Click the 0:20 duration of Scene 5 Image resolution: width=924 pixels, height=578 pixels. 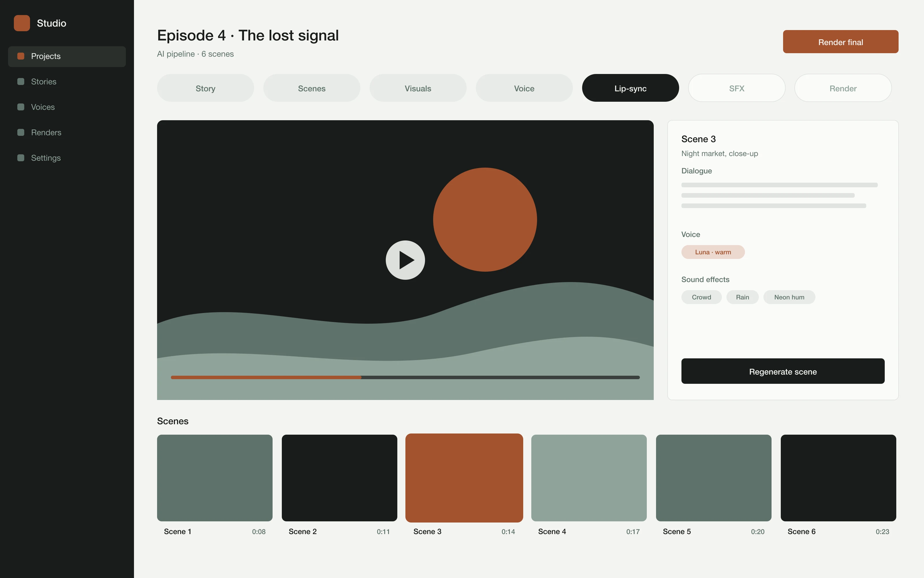click(x=757, y=531)
